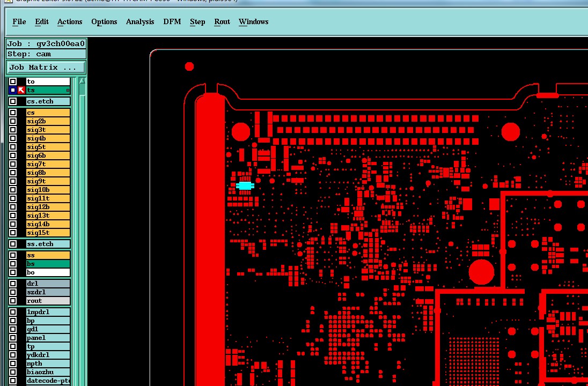Select the ss.etch layer name
Viewport: 588px width, 386px height.
(48, 243)
